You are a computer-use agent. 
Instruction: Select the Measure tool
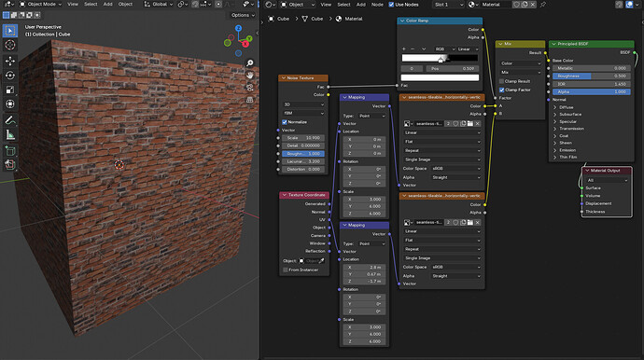10,134
